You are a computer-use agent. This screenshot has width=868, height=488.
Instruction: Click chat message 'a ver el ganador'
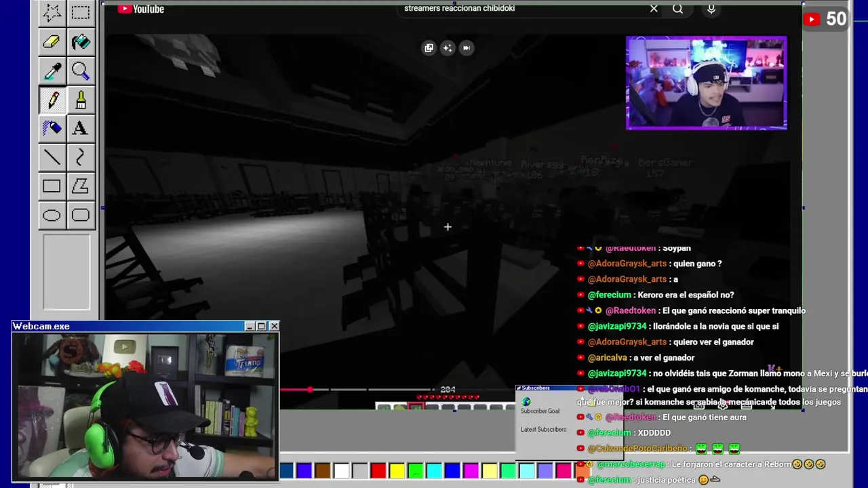[x=664, y=358]
